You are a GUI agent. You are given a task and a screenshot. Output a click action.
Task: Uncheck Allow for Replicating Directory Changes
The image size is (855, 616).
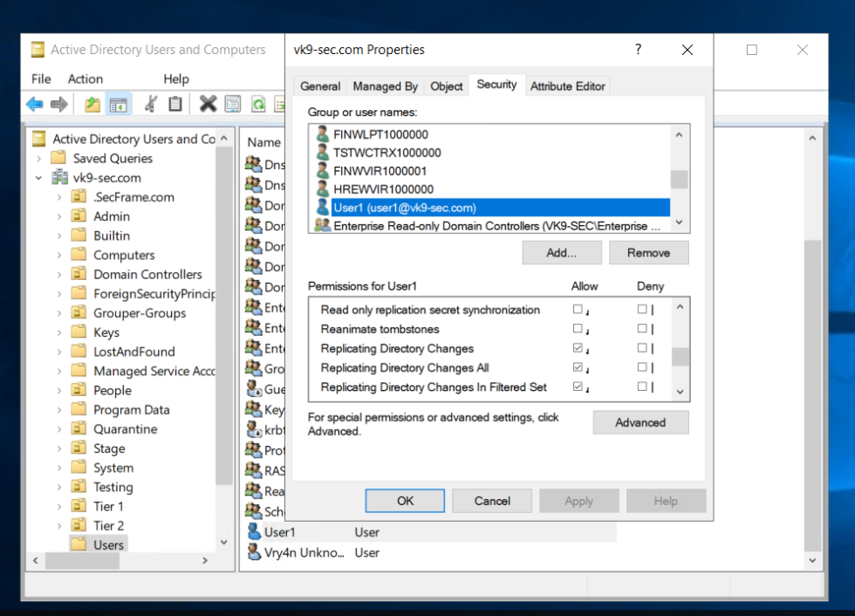tap(578, 348)
